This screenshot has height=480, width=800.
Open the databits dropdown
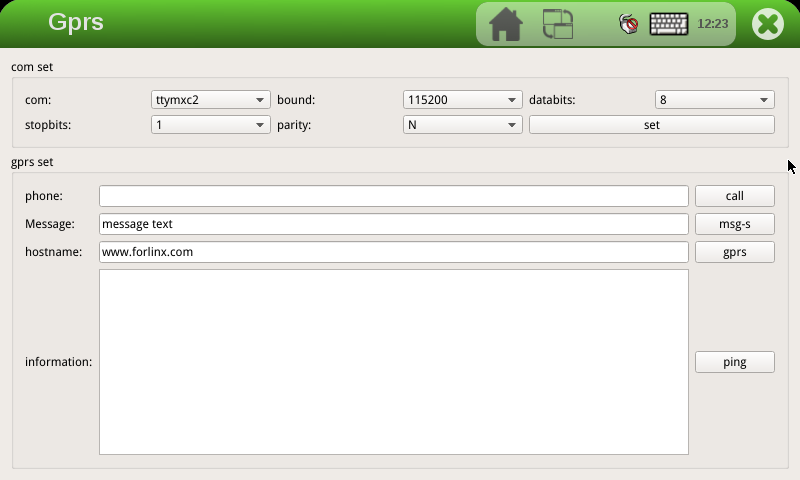pos(715,100)
